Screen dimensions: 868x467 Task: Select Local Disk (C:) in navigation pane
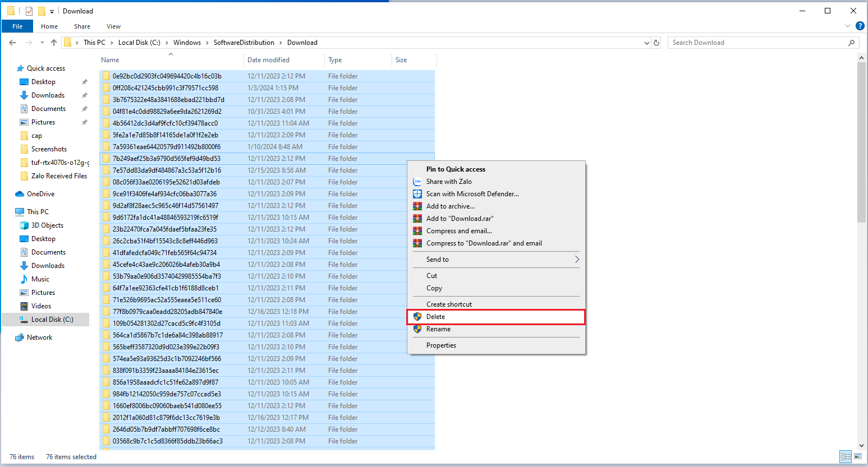pyautogui.click(x=52, y=320)
